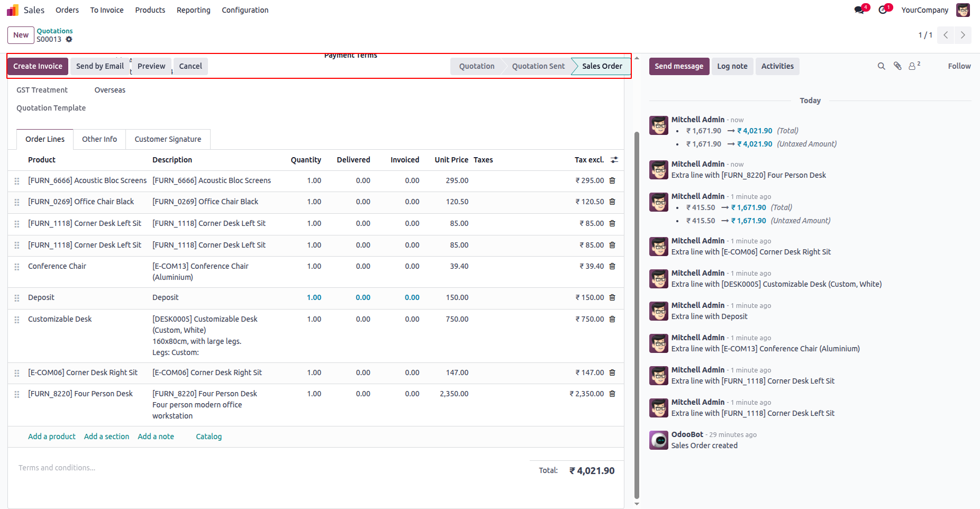The width and height of the screenshot is (980, 509).
Task: Switch to the Customer Signature tab
Action: pos(168,139)
